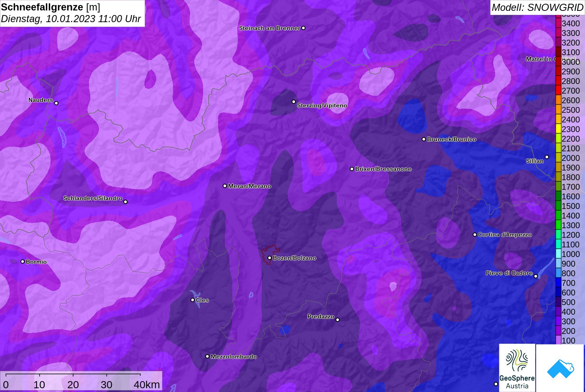Click the GeoSphere Austria logo
The image size is (585, 392).
517,368
